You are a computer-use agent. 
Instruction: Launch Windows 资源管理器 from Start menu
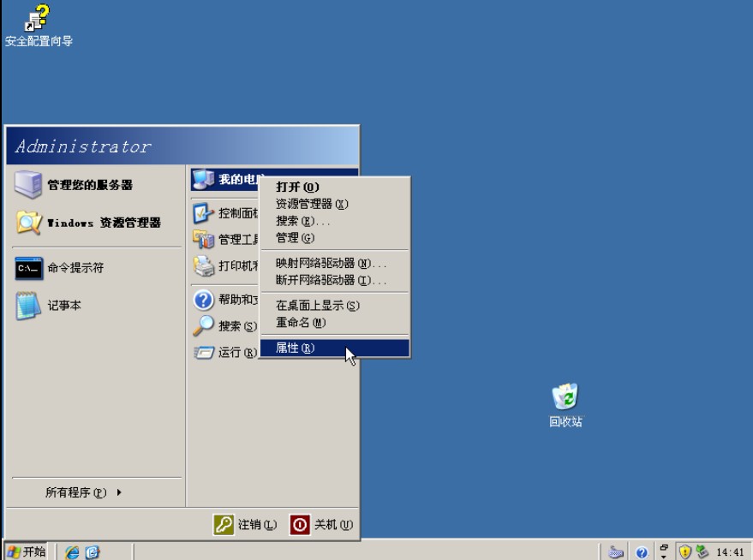pos(29,222)
